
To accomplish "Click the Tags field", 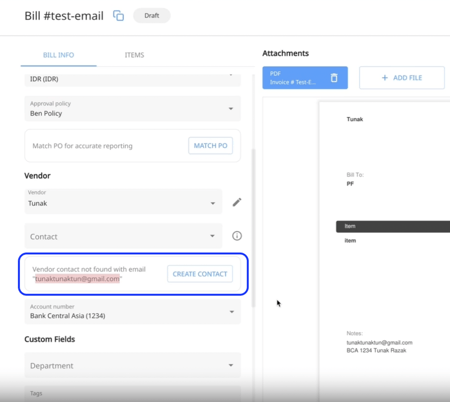I will pos(133,393).
